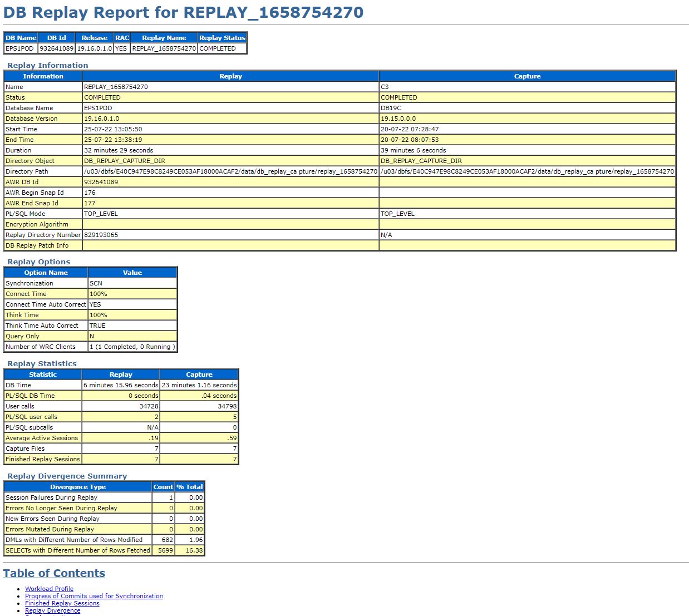The width and height of the screenshot is (689, 616).
Task: Open the Workload Profile link
Action: point(49,588)
